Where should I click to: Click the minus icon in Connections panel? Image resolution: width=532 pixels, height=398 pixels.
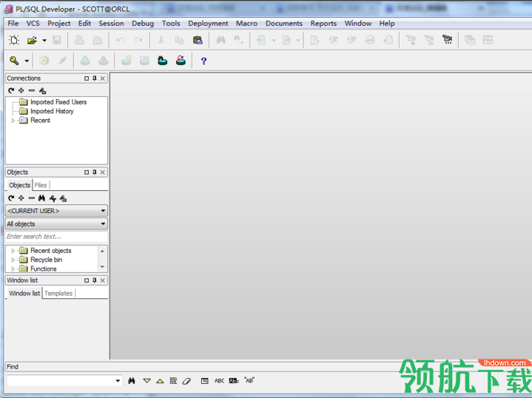pyautogui.click(x=32, y=90)
